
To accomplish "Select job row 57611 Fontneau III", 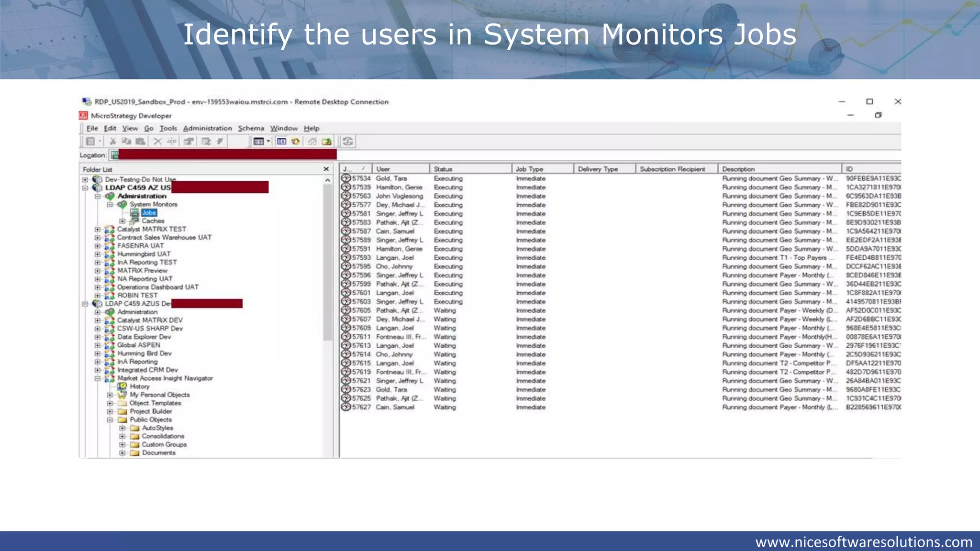I will [621, 337].
